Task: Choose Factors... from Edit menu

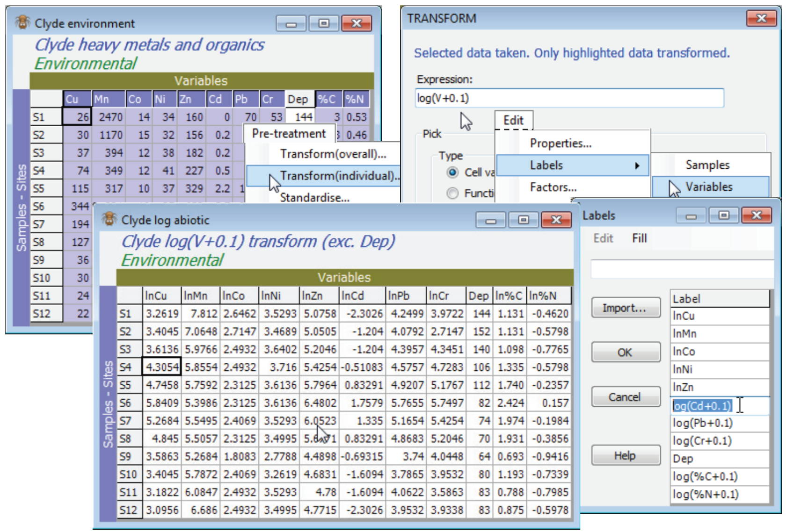Action: coord(553,187)
